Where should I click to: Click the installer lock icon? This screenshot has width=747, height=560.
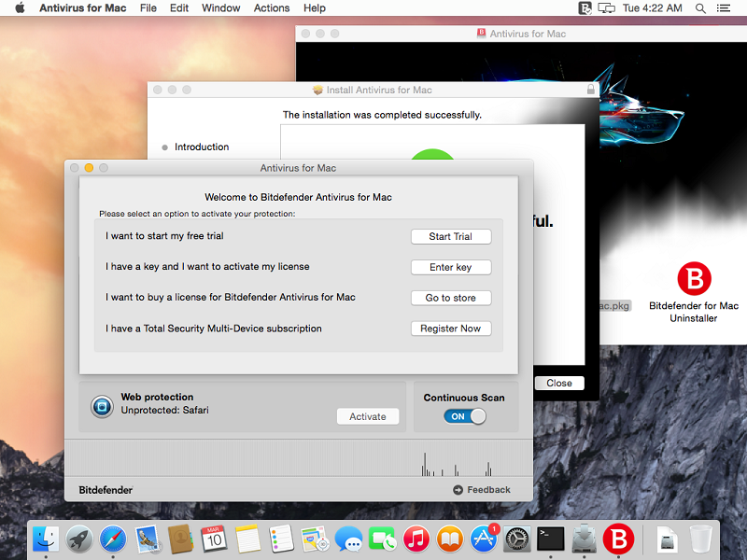pos(591,89)
